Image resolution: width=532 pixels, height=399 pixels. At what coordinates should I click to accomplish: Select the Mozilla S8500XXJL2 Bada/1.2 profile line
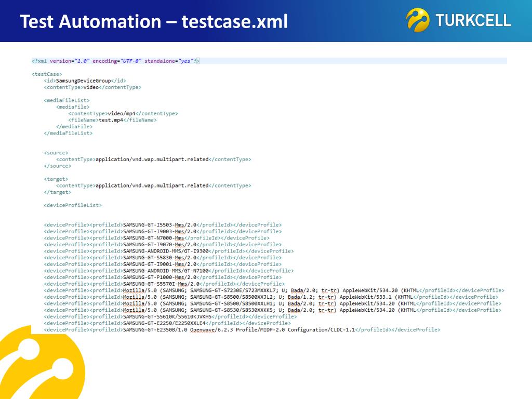pyautogui.click(x=271, y=297)
